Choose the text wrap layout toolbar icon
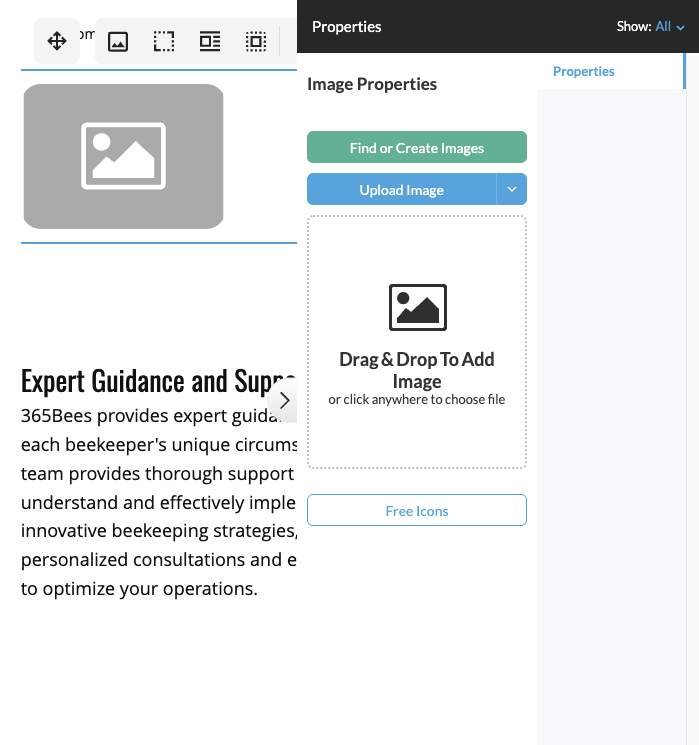Image resolution: width=699 pixels, height=745 pixels. point(209,41)
